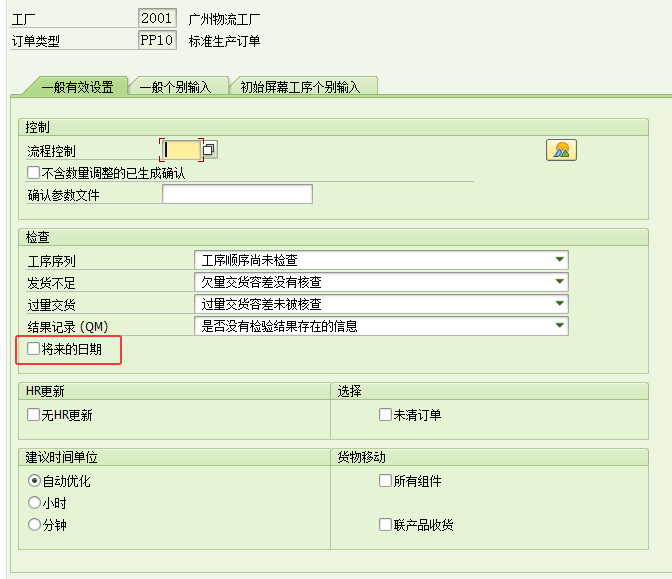The height and width of the screenshot is (579, 672).
Task: Click the 确认参数文件 input field
Action: [x=237, y=195]
